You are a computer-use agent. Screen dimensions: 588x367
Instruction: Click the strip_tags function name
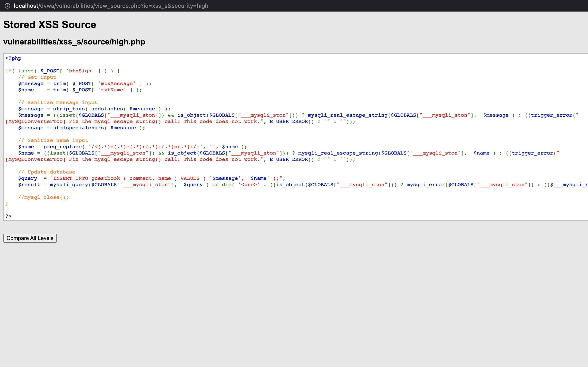69,109
